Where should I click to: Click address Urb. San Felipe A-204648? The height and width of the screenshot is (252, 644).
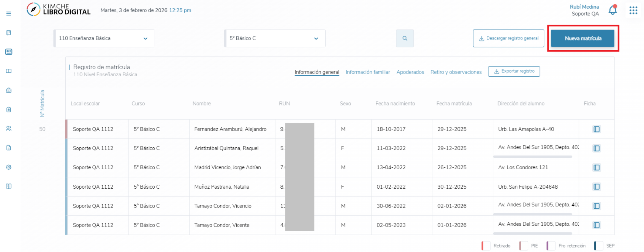[528, 187]
